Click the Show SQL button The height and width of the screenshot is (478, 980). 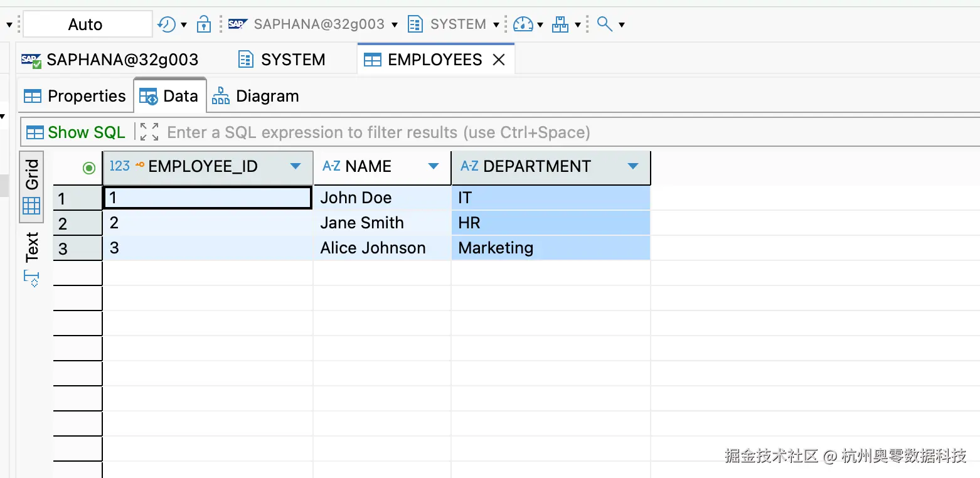(x=76, y=132)
